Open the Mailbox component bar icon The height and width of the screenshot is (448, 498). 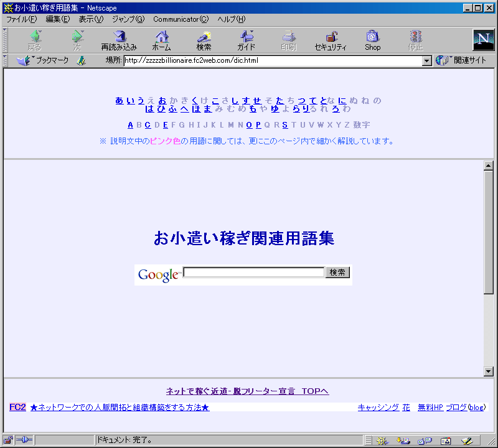(403, 441)
